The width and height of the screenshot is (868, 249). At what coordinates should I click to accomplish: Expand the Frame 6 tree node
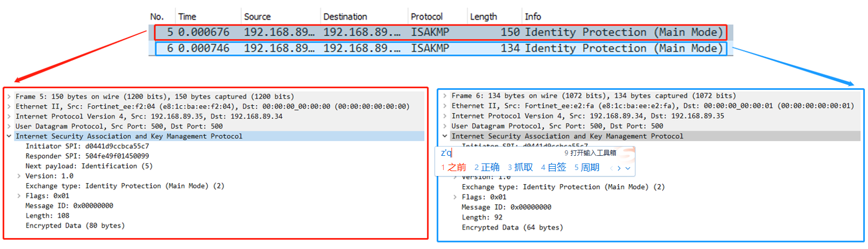click(x=445, y=96)
